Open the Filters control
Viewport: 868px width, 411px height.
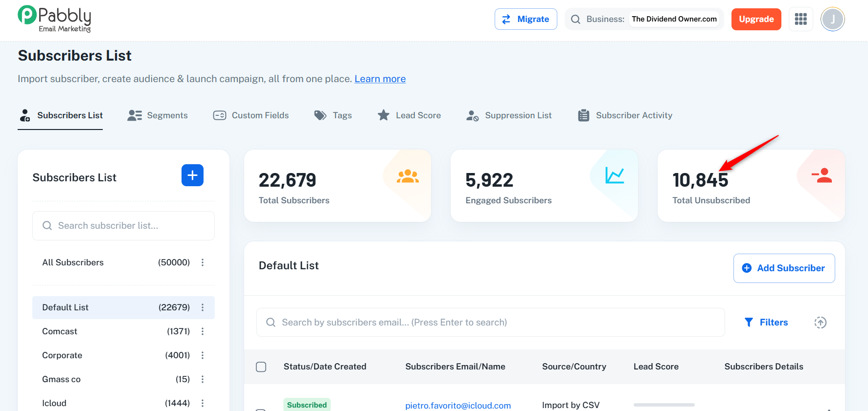(766, 323)
